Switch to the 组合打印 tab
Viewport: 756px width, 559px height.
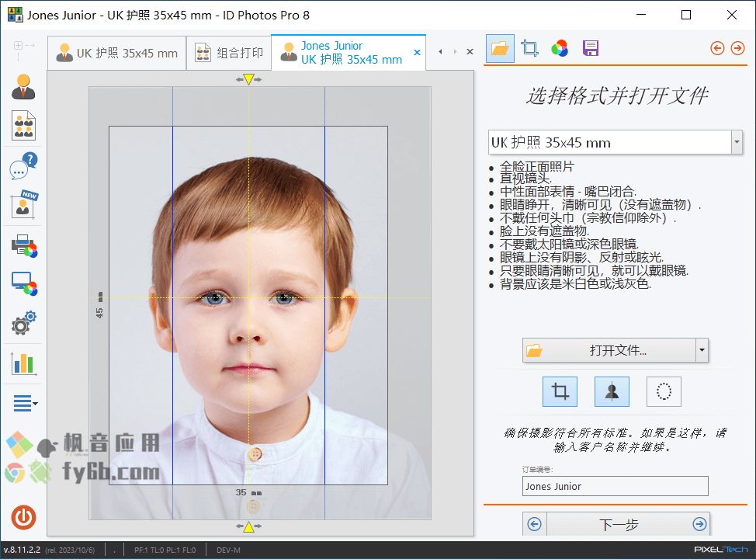pos(229,53)
